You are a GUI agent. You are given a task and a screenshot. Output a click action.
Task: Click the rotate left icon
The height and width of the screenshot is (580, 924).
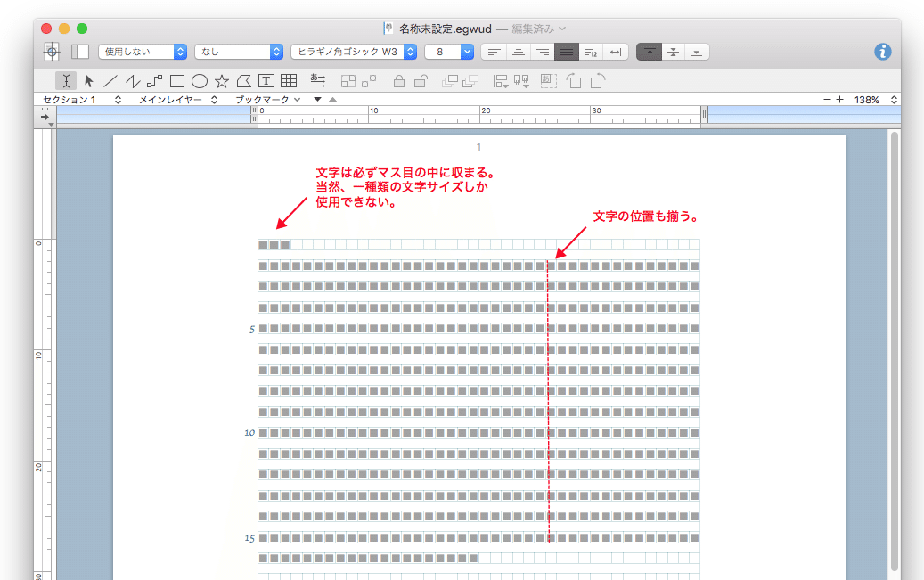click(574, 81)
